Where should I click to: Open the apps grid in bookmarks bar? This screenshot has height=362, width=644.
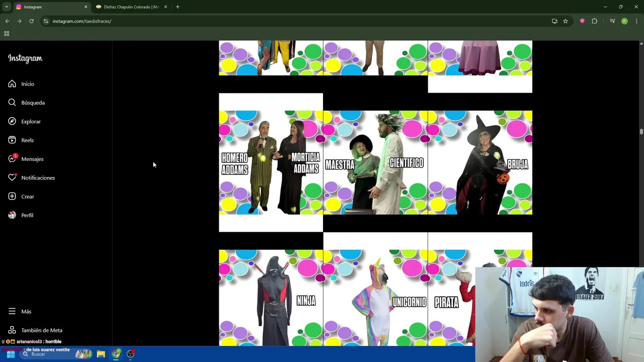(x=7, y=34)
